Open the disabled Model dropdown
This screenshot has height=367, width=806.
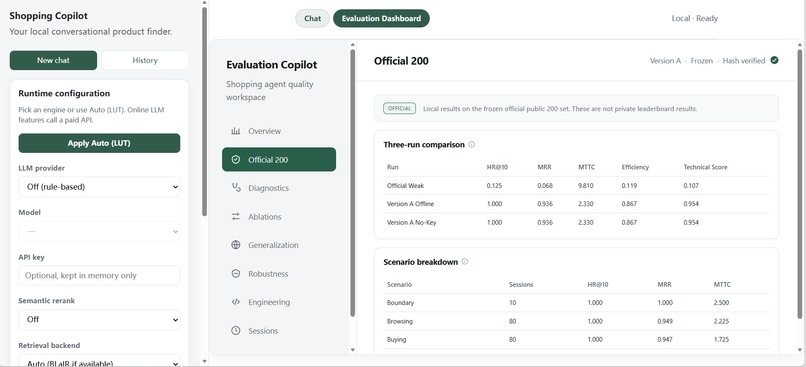[99, 231]
